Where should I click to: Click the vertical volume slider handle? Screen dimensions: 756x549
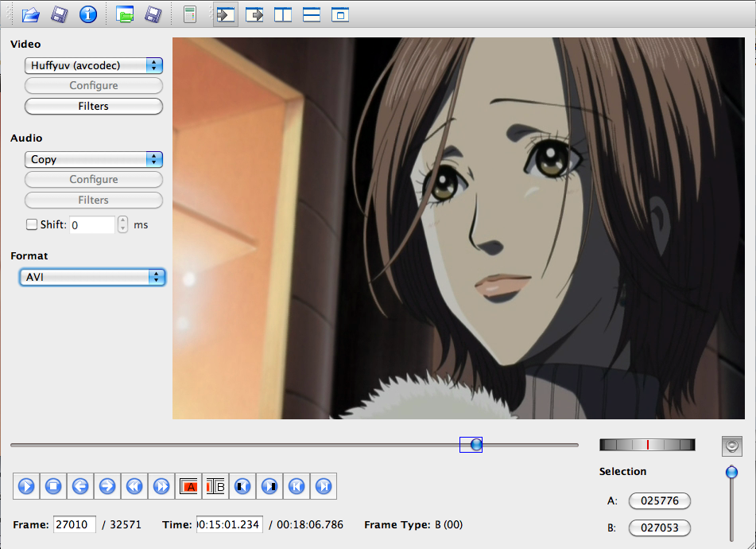click(731, 472)
